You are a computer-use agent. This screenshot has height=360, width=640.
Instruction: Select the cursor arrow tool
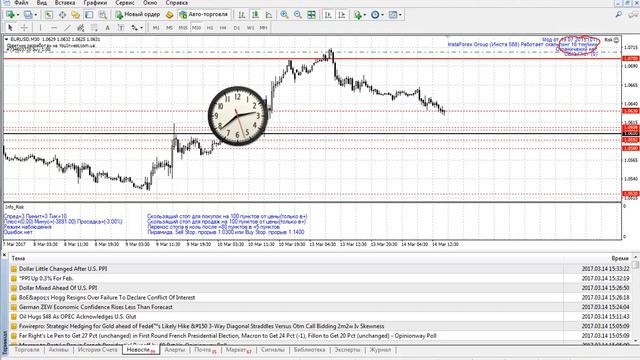10,28
